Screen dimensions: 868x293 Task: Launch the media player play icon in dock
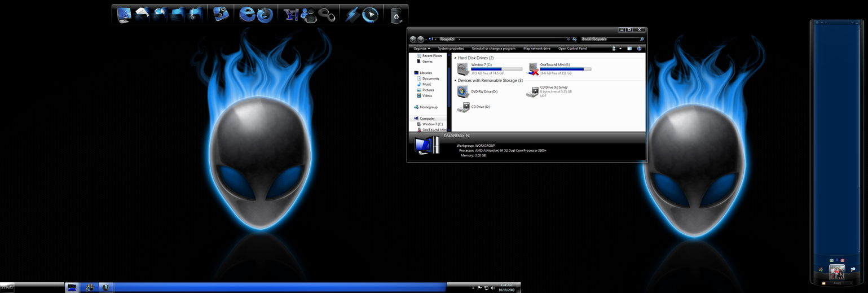[x=371, y=15]
